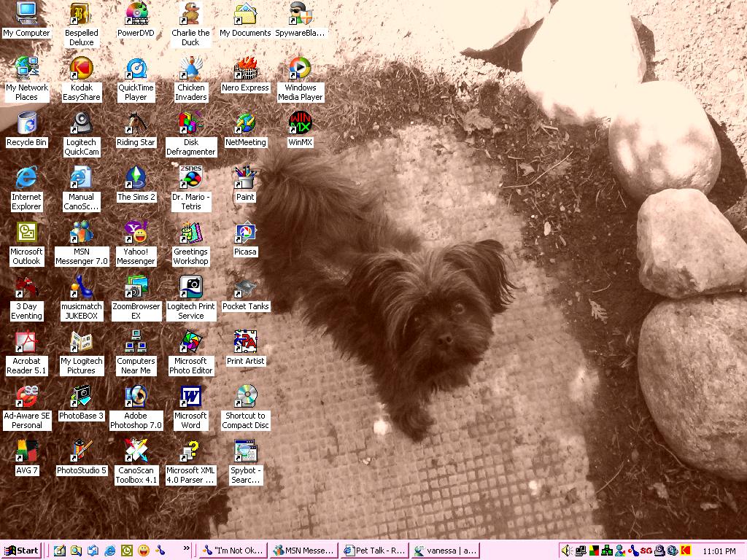The image size is (747, 560).
Task: Click Internet Explorer in Quick Launch
Action: [x=109, y=551]
